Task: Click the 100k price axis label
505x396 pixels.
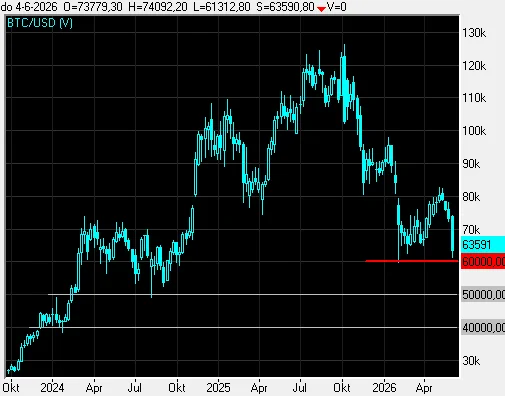Action: click(x=474, y=131)
